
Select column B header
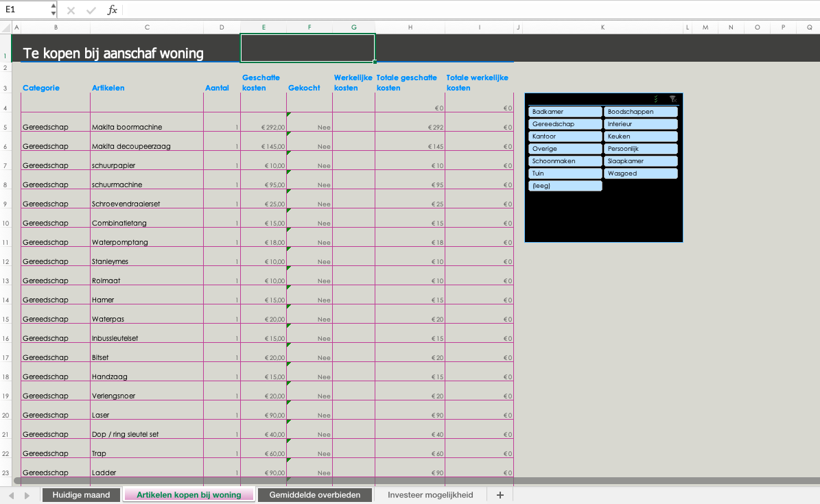[56, 27]
